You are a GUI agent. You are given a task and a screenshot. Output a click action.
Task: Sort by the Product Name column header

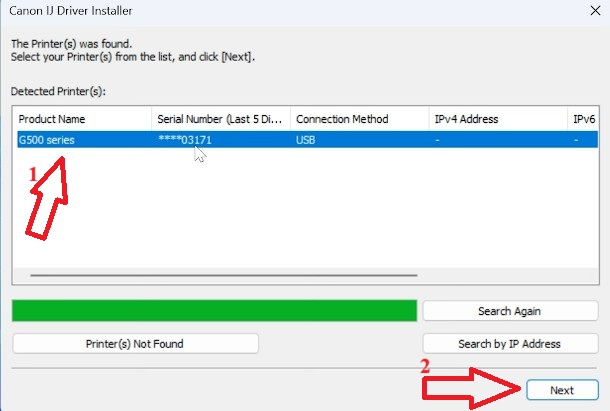82,119
